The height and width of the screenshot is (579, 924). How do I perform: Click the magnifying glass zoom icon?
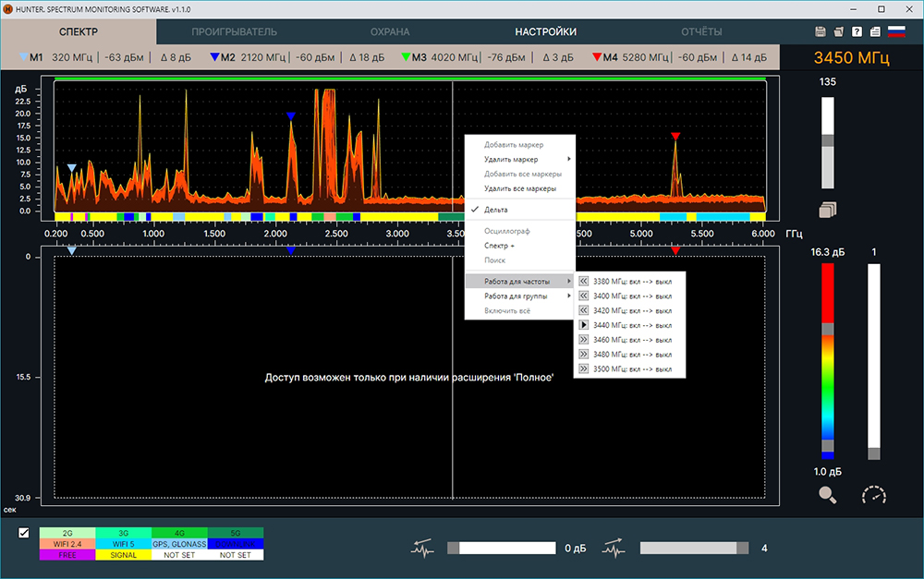(x=827, y=495)
